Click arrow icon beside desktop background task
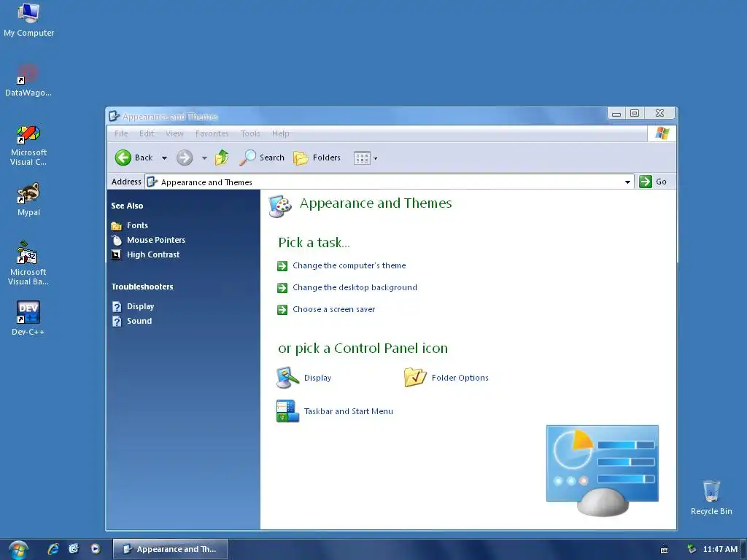Viewport: 747px width, 560px height. (282, 288)
